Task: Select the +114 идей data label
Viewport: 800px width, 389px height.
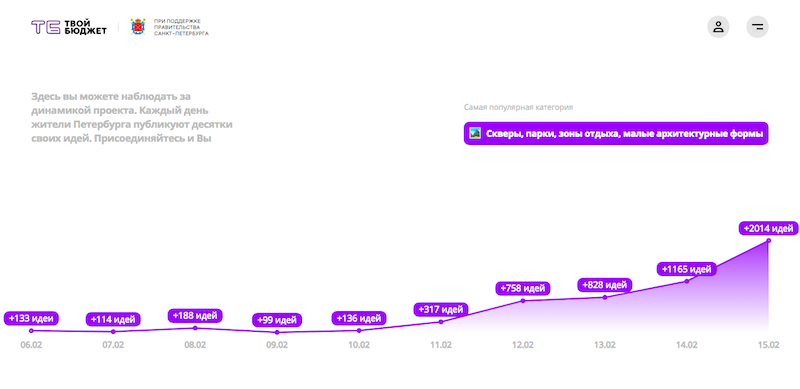Action: 113,320
